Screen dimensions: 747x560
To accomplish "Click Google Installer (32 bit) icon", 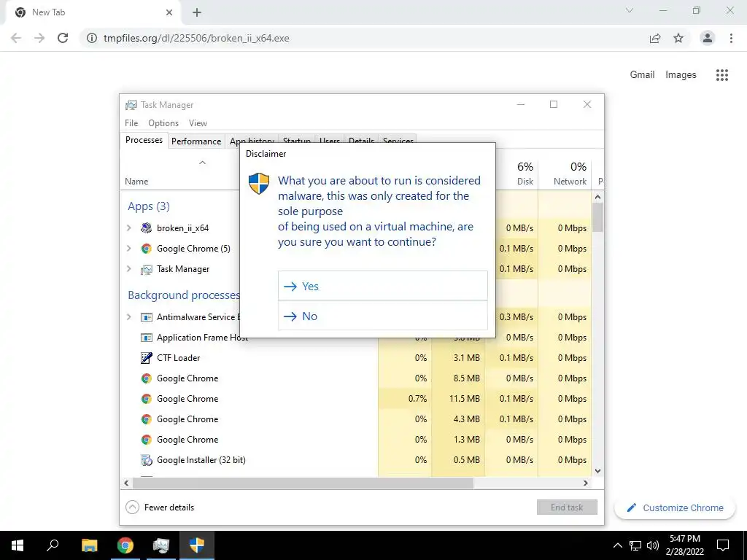I will 146,460.
